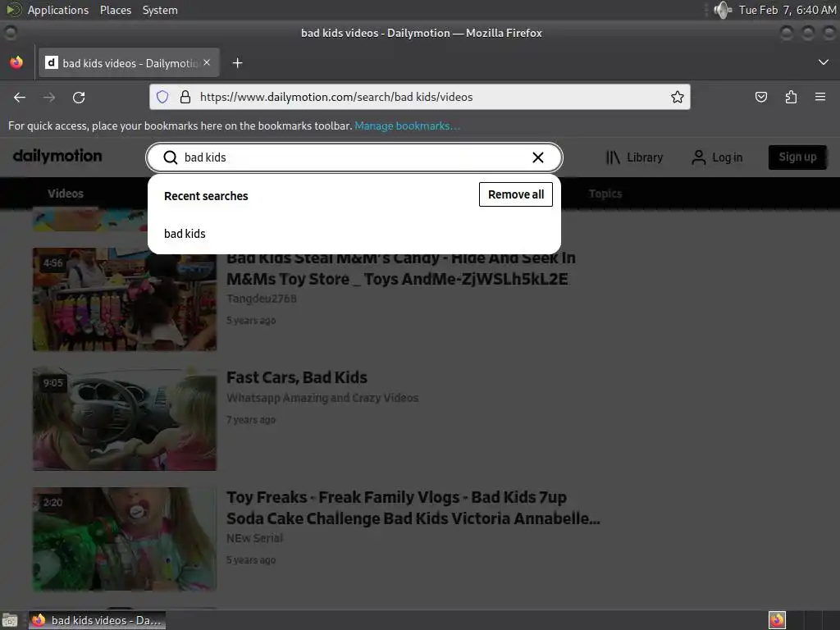The image size is (840, 630).
Task: Open the Applications menu
Action: click(x=58, y=10)
